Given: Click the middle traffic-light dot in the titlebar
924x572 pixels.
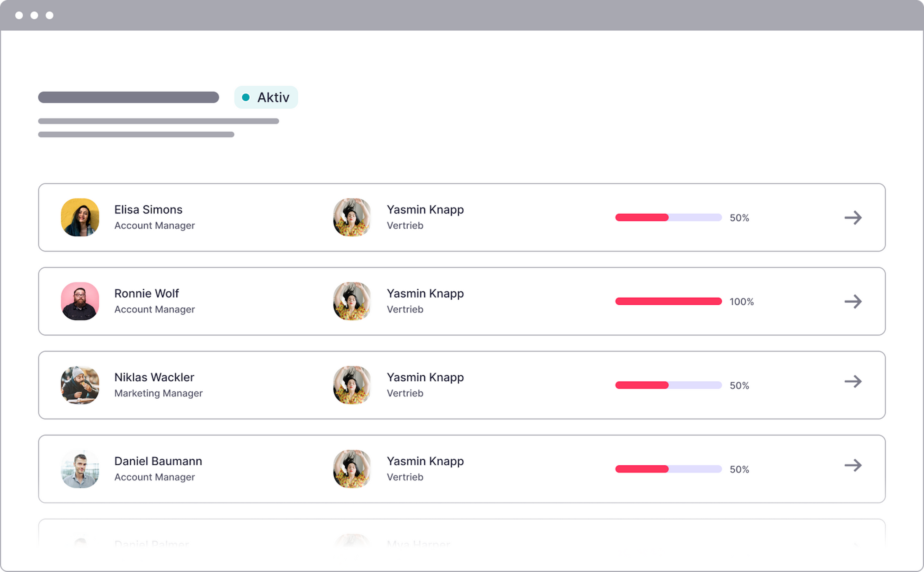Looking at the screenshot, I should tap(34, 15).
